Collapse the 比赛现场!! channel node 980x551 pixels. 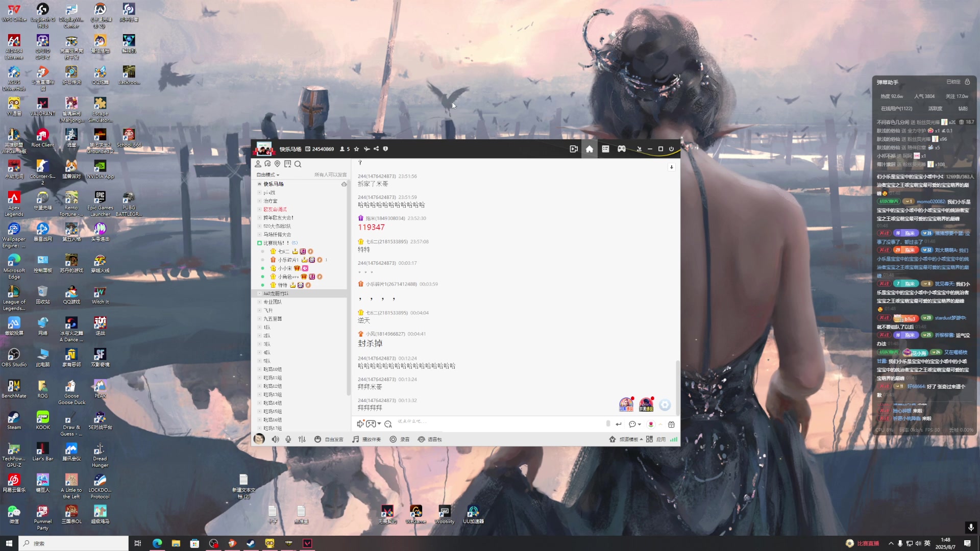tap(259, 243)
